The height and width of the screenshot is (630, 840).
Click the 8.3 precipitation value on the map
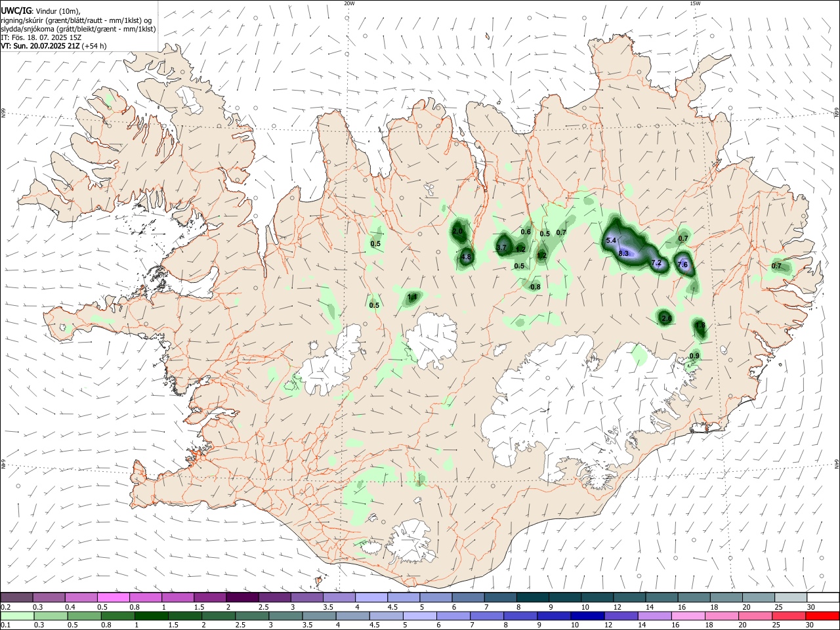click(x=623, y=253)
